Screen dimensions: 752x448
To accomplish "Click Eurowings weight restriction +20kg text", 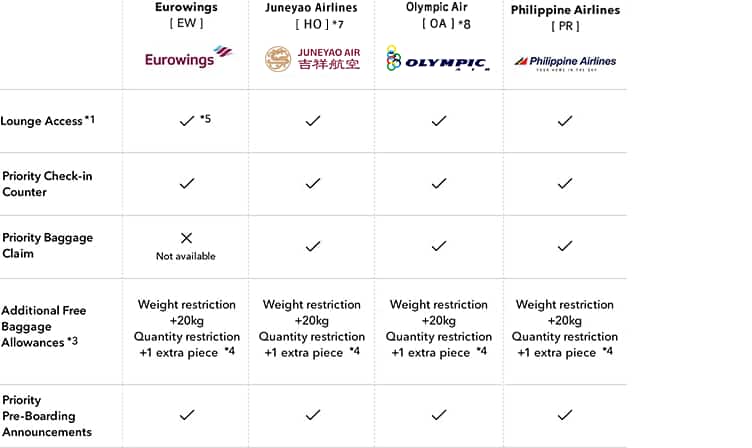I will coord(187,313).
